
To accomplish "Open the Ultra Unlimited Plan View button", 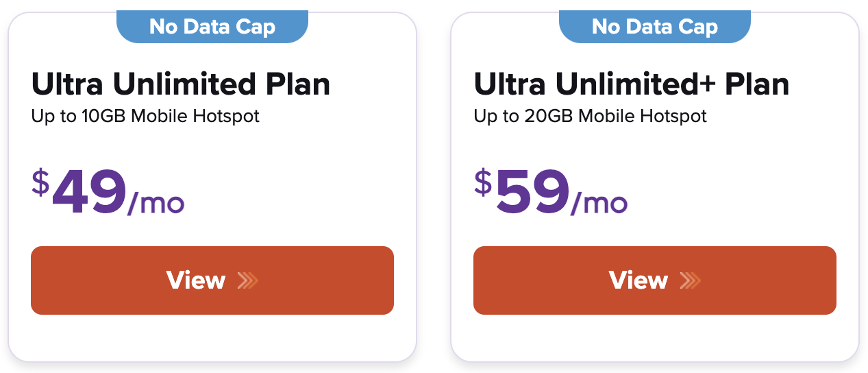I will click(212, 280).
